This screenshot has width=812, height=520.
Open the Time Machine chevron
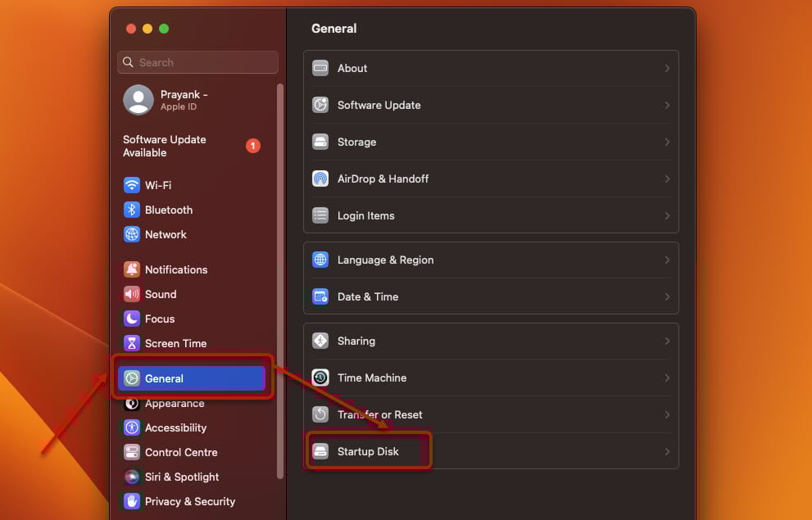pos(667,378)
